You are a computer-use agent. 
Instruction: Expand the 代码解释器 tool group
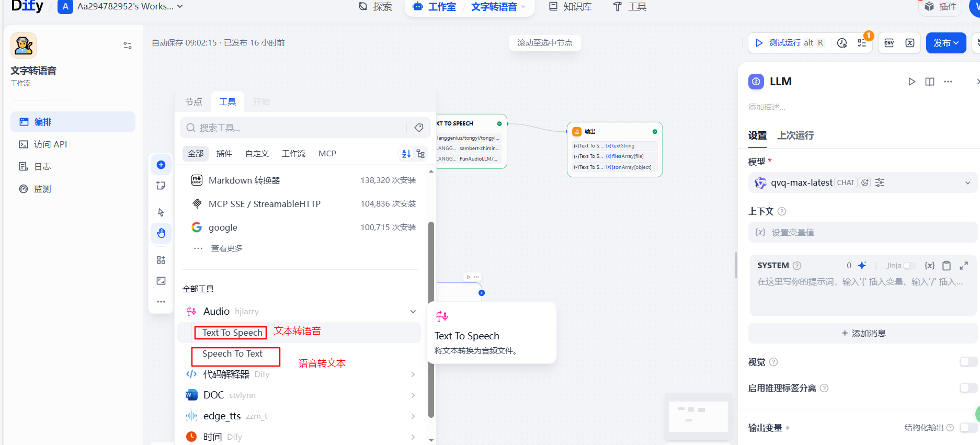click(x=413, y=374)
